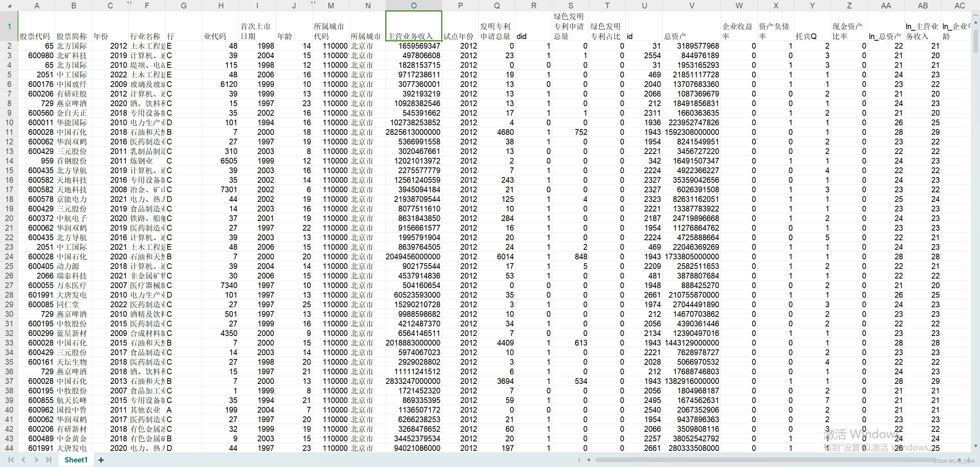The image size is (980, 467).
Task: Open the Sheet1 tab
Action: tap(76, 460)
